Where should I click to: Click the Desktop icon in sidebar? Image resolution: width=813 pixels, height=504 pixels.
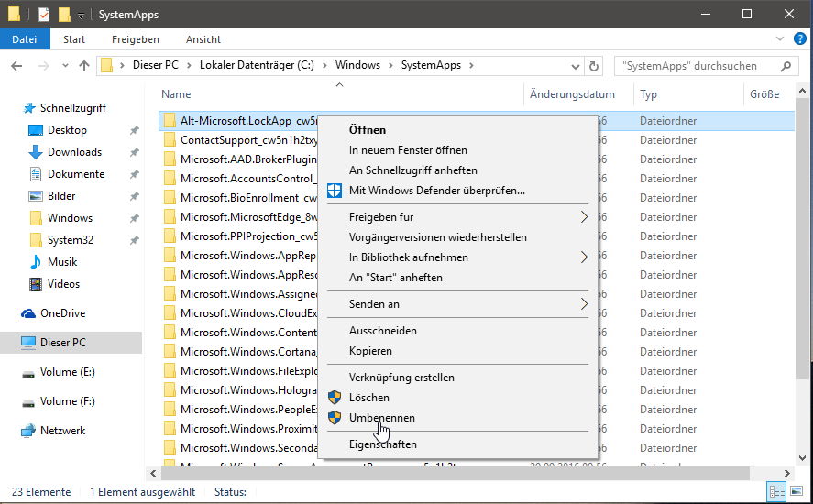pos(35,130)
